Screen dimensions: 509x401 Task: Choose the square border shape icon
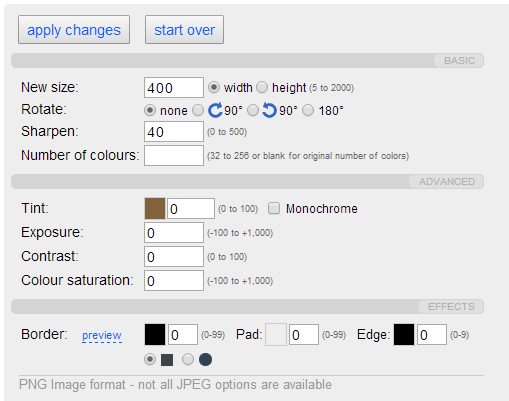(167, 360)
